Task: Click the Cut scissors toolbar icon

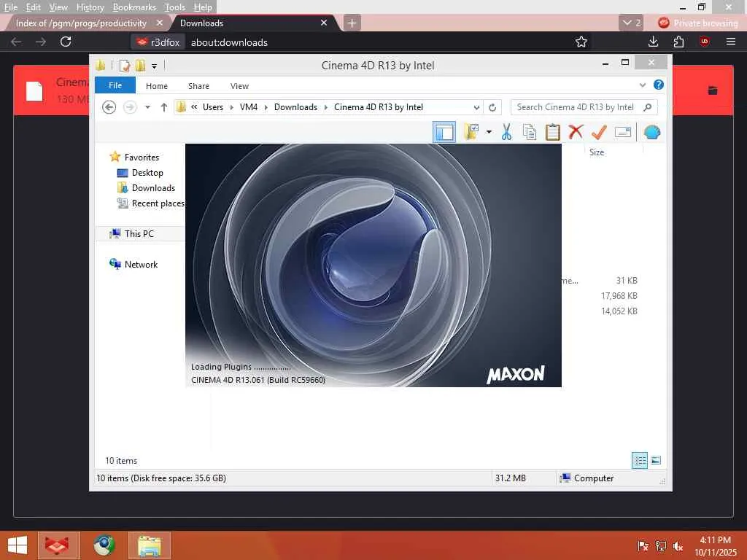Action: [506, 132]
